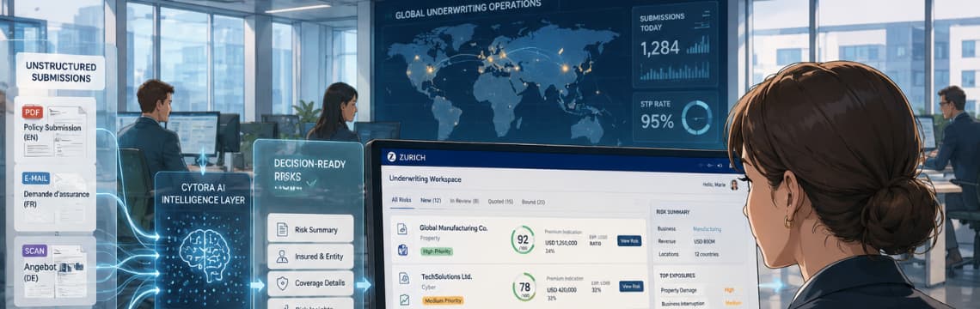Image resolution: width=980 pixels, height=309 pixels.
Task: Click the USD 1,250,000 premium value
Action: (x=560, y=243)
